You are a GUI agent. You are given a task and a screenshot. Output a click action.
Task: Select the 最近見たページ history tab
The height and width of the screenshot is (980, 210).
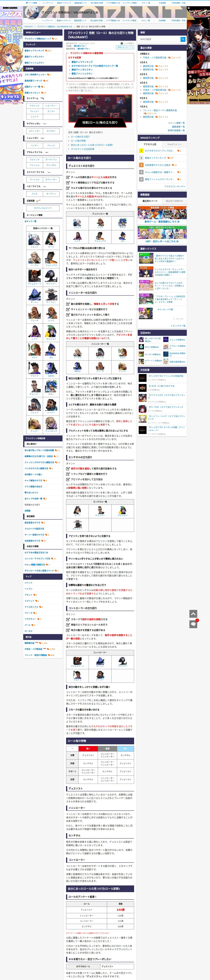[x=150, y=201]
